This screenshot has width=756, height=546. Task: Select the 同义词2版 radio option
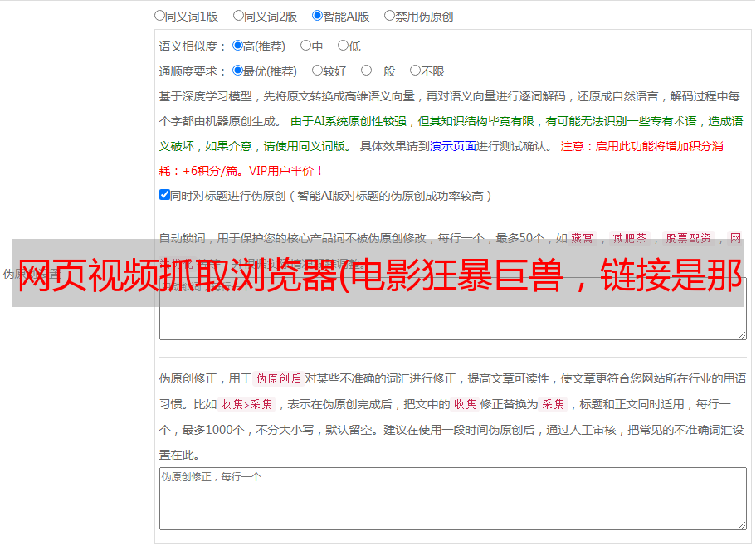[x=238, y=16]
